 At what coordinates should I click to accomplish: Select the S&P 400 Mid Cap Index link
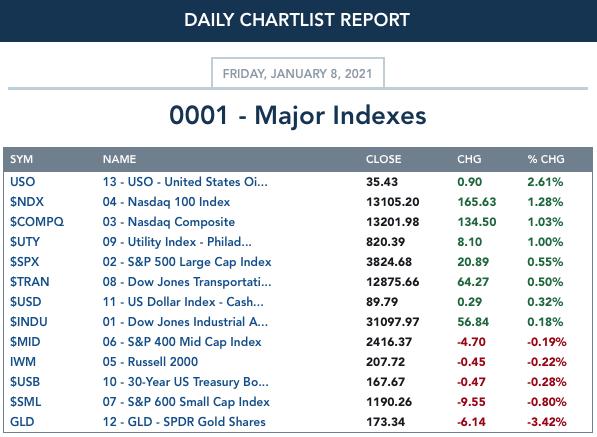[x=182, y=342]
